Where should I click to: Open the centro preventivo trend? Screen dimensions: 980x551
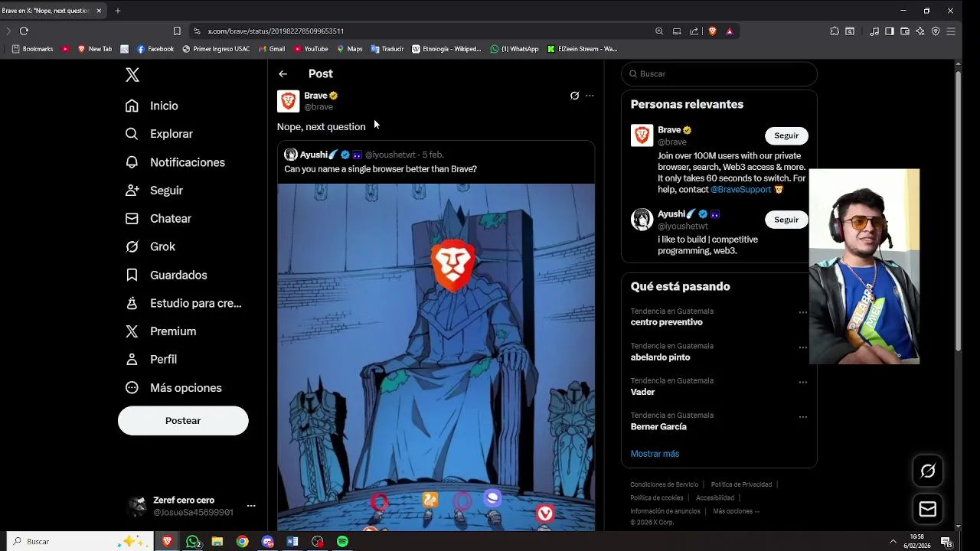coord(667,322)
